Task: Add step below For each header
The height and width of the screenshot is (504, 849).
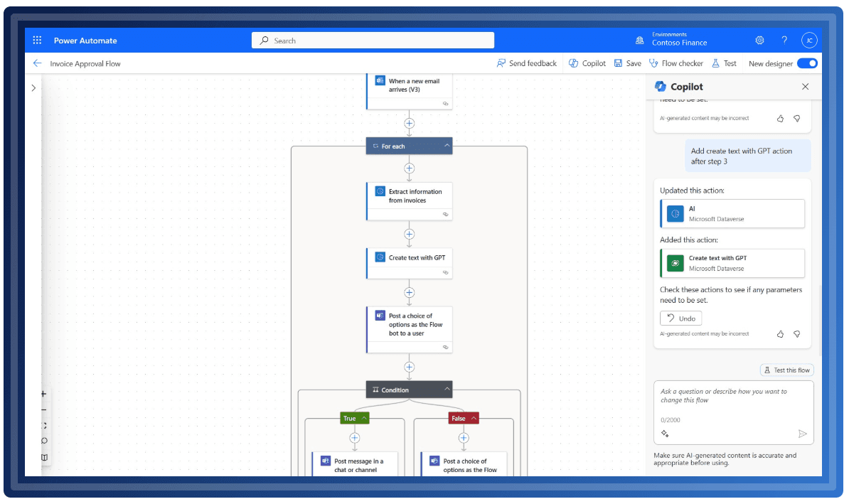Action: (x=410, y=168)
